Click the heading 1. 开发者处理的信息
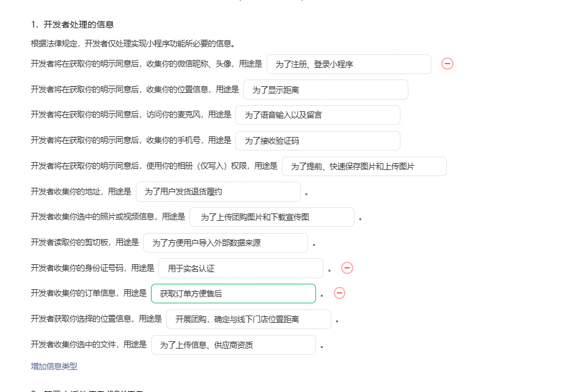 click(x=72, y=24)
